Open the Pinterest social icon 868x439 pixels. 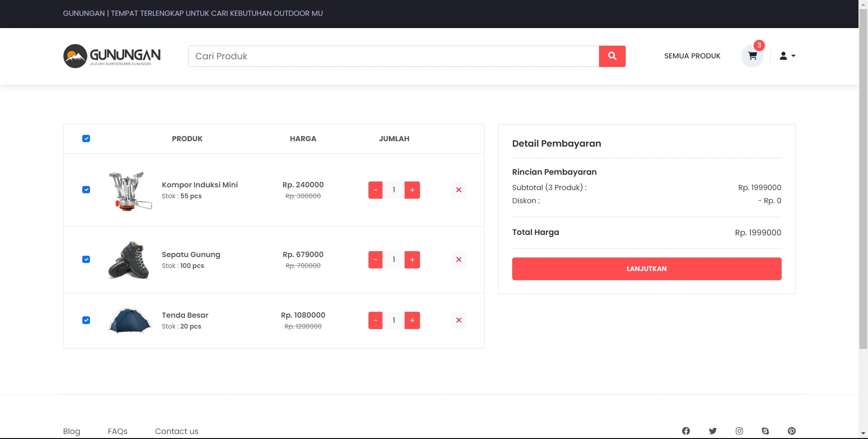coord(792,431)
